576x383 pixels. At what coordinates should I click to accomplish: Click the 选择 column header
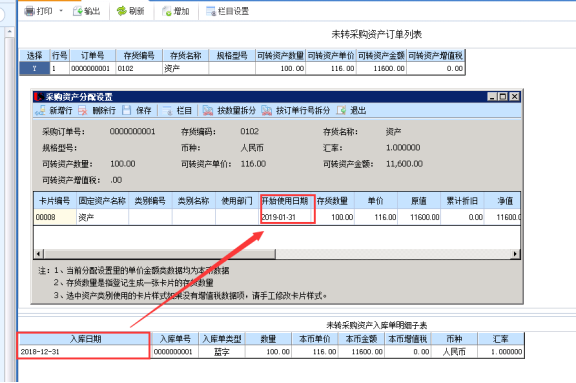pos(35,56)
